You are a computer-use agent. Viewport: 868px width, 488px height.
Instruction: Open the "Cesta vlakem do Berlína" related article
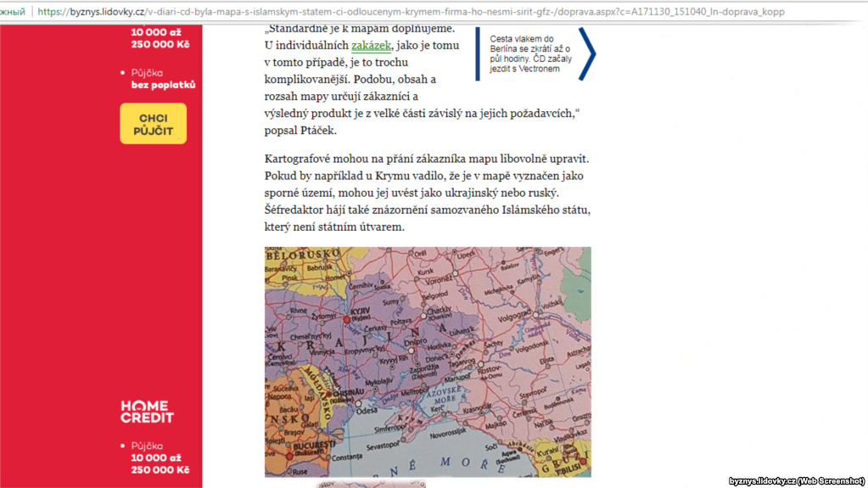530,53
